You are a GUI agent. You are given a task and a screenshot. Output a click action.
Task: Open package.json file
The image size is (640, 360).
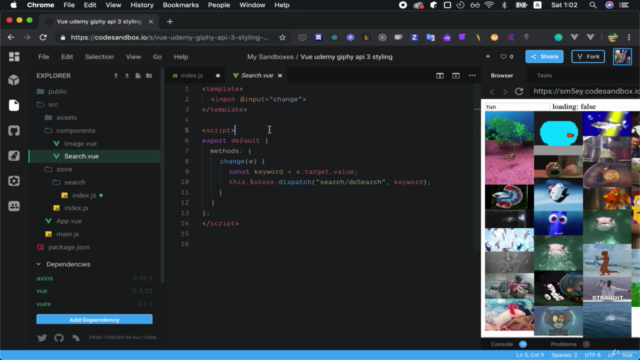point(69,247)
